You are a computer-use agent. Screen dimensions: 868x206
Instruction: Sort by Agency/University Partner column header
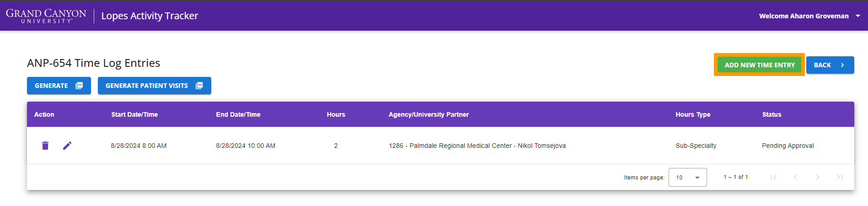point(429,114)
